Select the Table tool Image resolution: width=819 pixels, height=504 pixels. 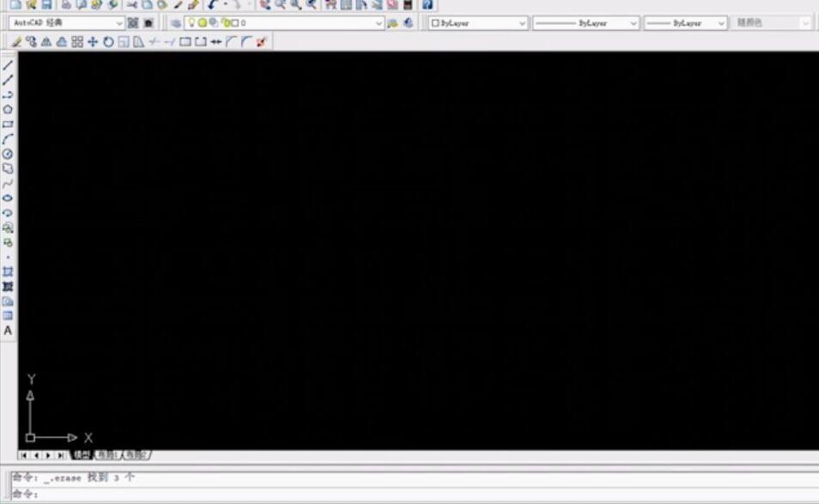tap(8, 315)
